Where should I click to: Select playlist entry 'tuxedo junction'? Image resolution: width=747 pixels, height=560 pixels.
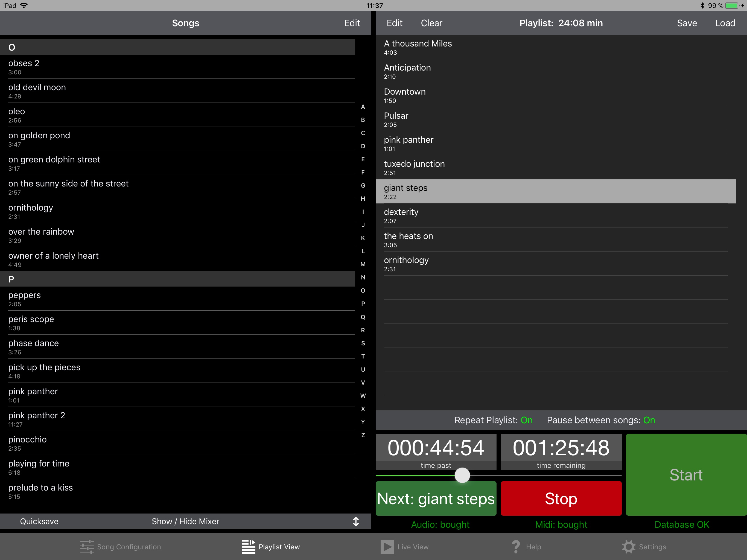click(x=556, y=168)
